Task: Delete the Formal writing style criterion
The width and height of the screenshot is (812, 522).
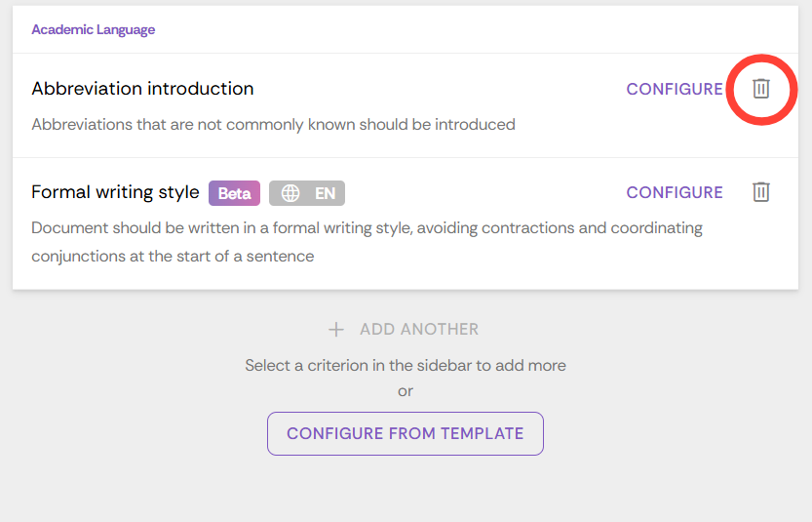Action: tap(761, 192)
